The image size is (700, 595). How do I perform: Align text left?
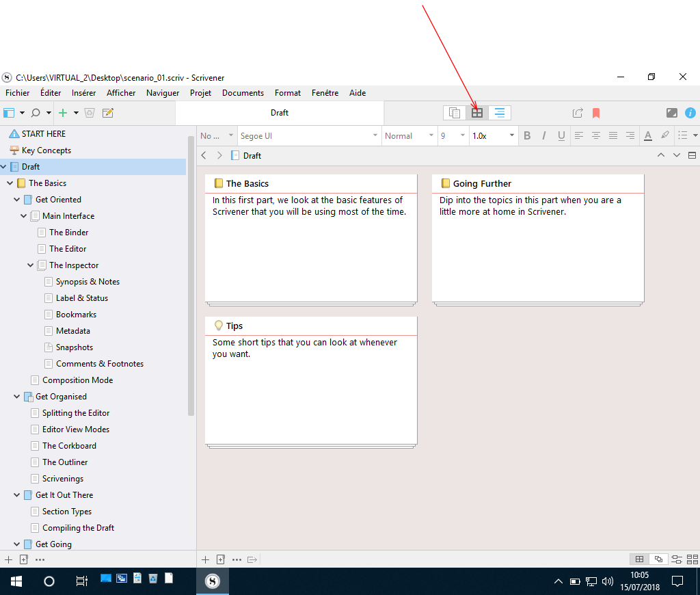pos(579,136)
